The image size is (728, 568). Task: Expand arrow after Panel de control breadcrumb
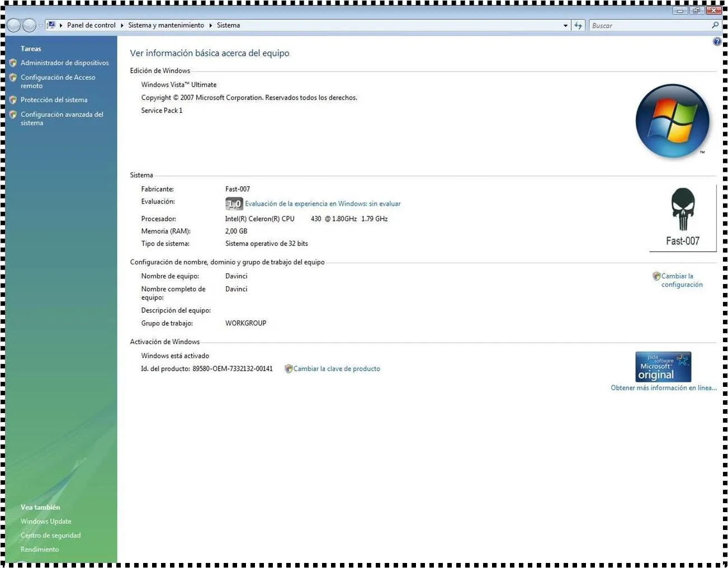(122, 25)
